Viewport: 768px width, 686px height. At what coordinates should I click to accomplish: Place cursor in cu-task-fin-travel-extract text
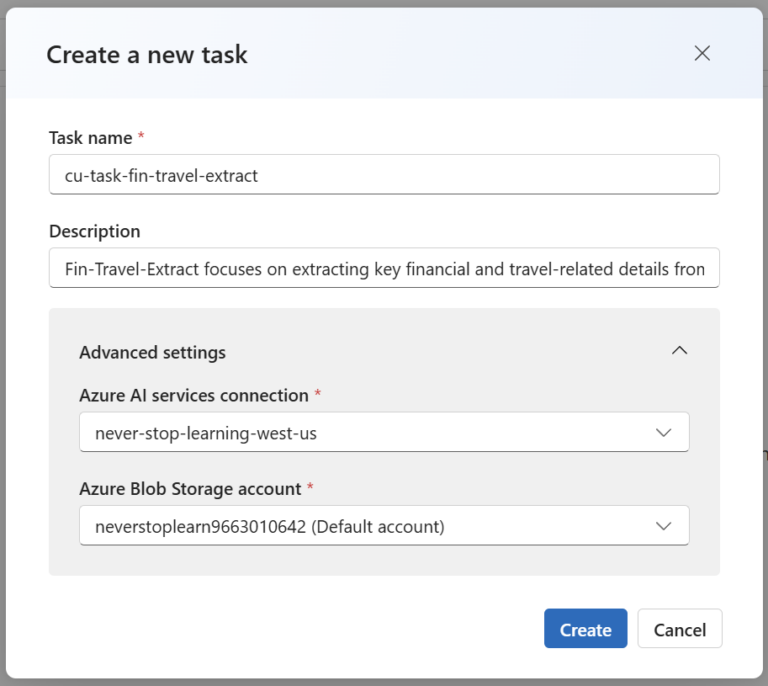coord(161,175)
